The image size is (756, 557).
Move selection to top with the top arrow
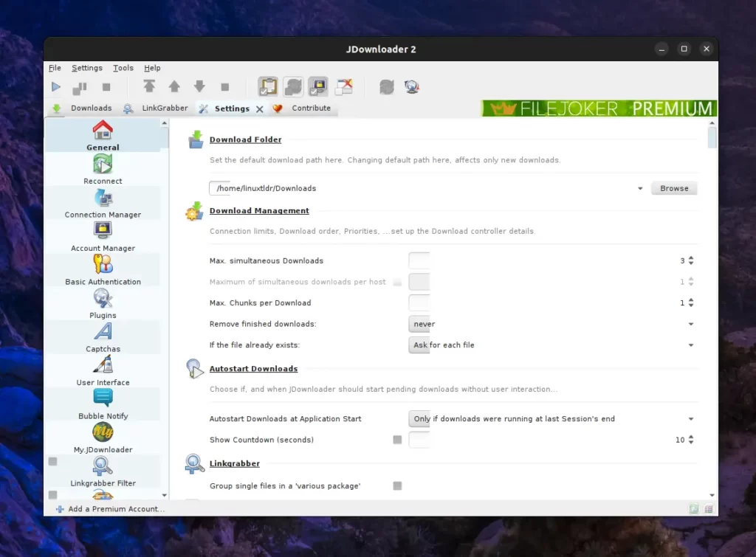click(x=149, y=86)
